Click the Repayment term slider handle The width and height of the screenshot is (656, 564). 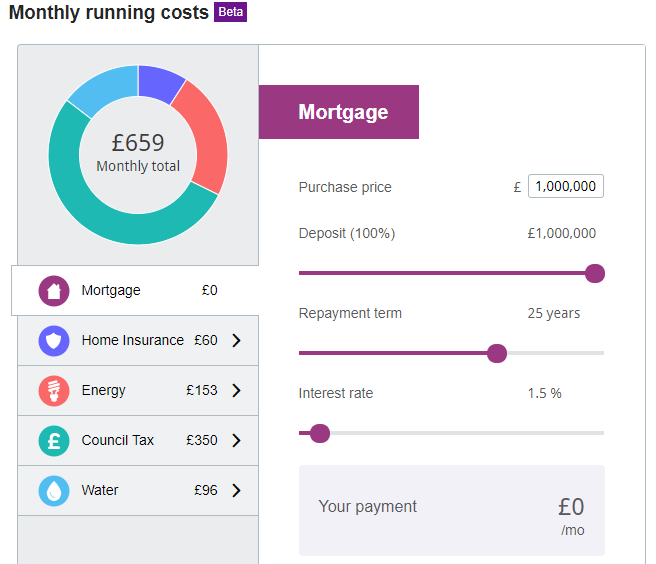(497, 354)
